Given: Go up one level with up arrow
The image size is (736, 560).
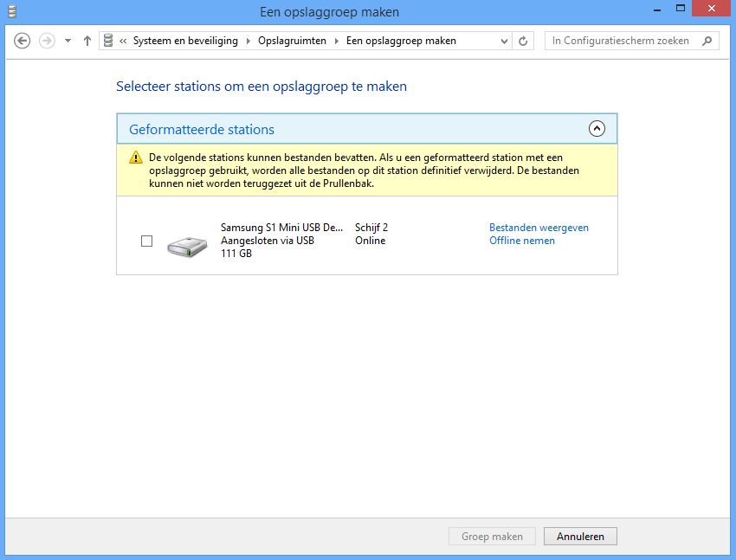Looking at the screenshot, I should 87,41.
